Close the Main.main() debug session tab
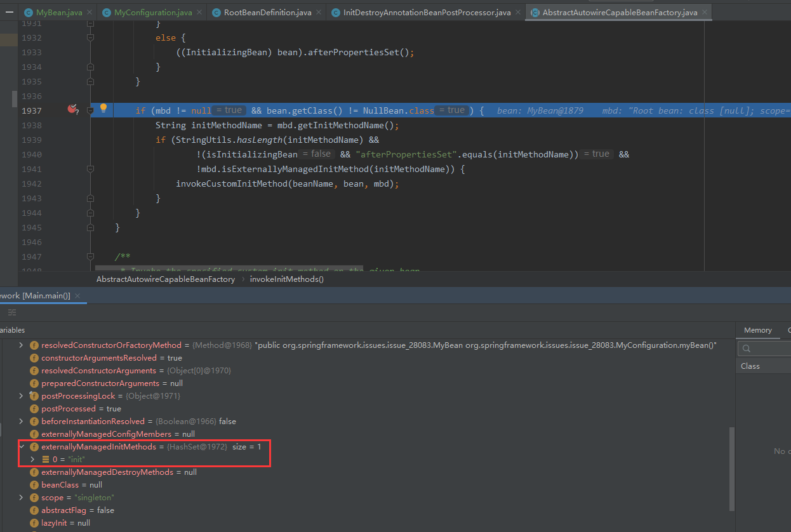Image resolution: width=791 pixels, height=532 pixels. tap(77, 296)
